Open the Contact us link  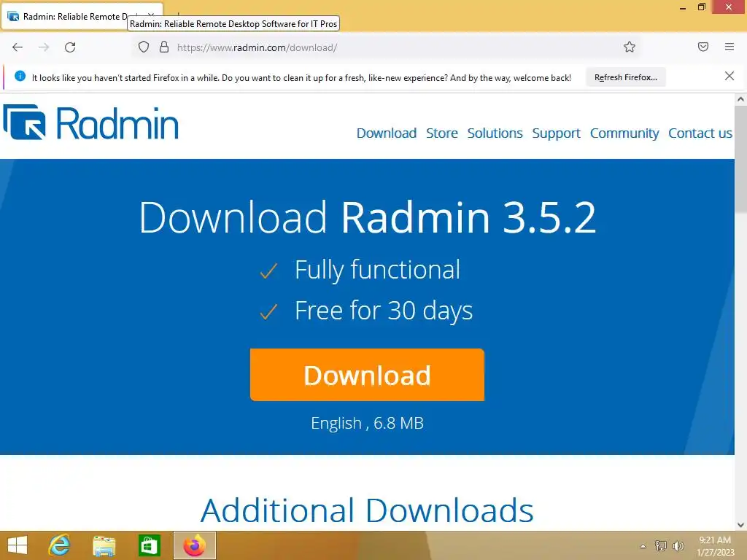700,133
